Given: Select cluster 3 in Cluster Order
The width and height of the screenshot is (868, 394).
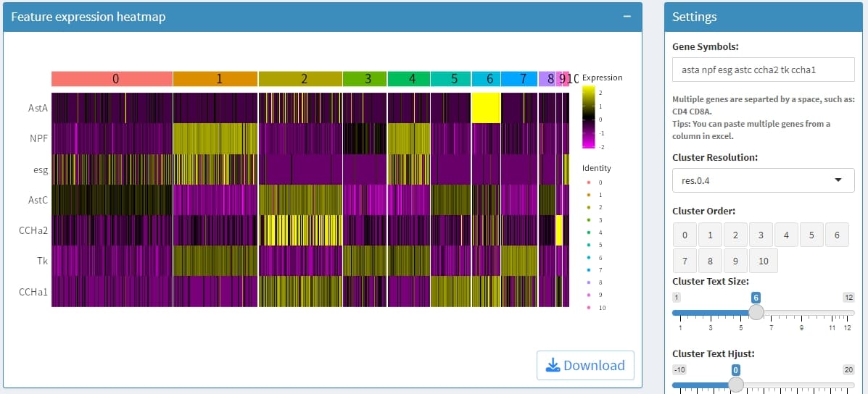Looking at the screenshot, I should tap(761, 235).
